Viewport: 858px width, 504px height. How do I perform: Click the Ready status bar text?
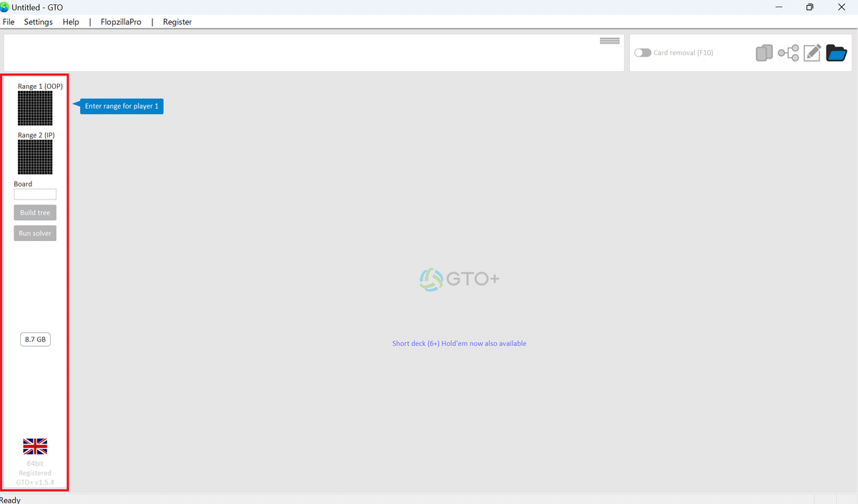point(11,500)
